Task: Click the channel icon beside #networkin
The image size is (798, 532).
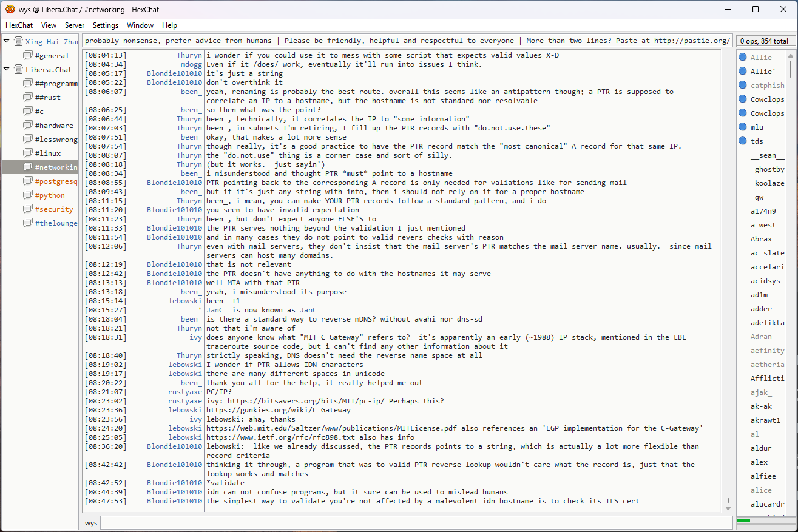Action: pyautogui.click(x=28, y=167)
